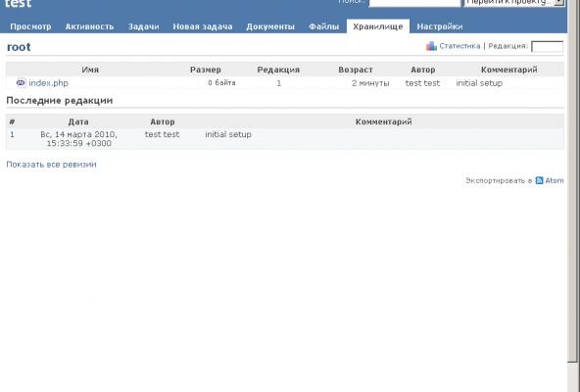Open the index.php file link

coord(48,83)
